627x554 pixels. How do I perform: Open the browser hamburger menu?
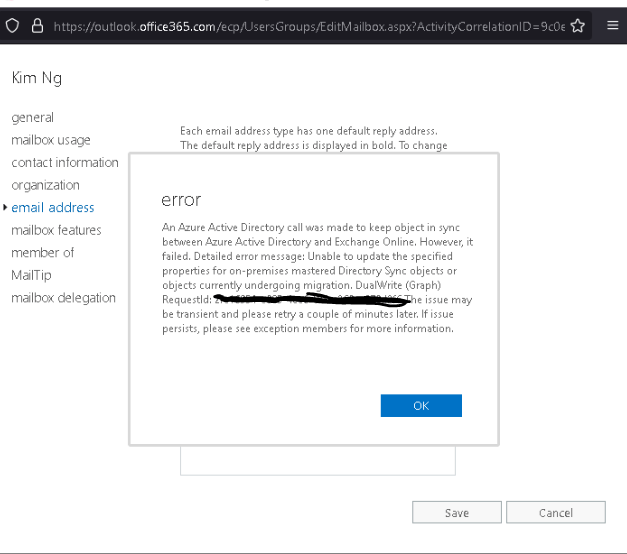point(613,26)
